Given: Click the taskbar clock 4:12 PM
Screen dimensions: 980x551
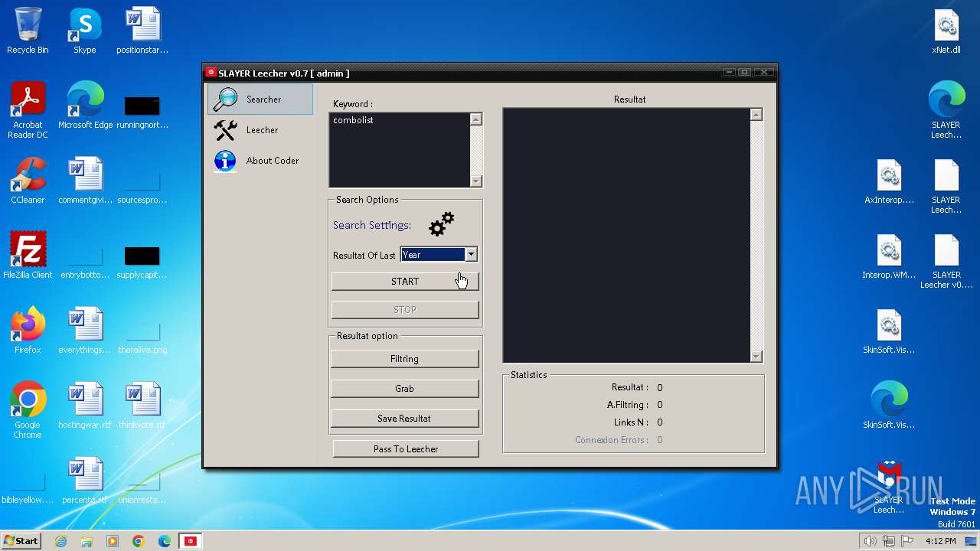Looking at the screenshot, I should click(x=940, y=541).
